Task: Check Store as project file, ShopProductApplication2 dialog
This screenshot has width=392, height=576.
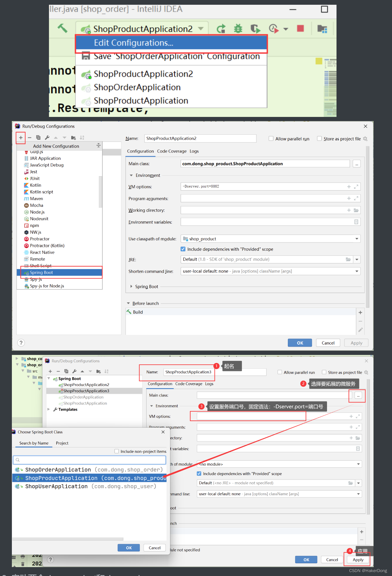Action: [x=319, y=139]
